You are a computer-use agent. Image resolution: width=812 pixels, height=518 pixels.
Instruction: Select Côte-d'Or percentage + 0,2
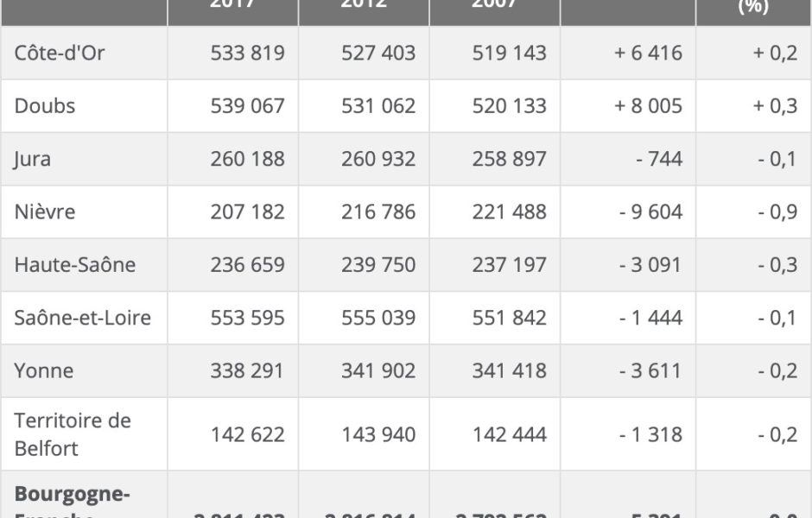coord(775,53)
